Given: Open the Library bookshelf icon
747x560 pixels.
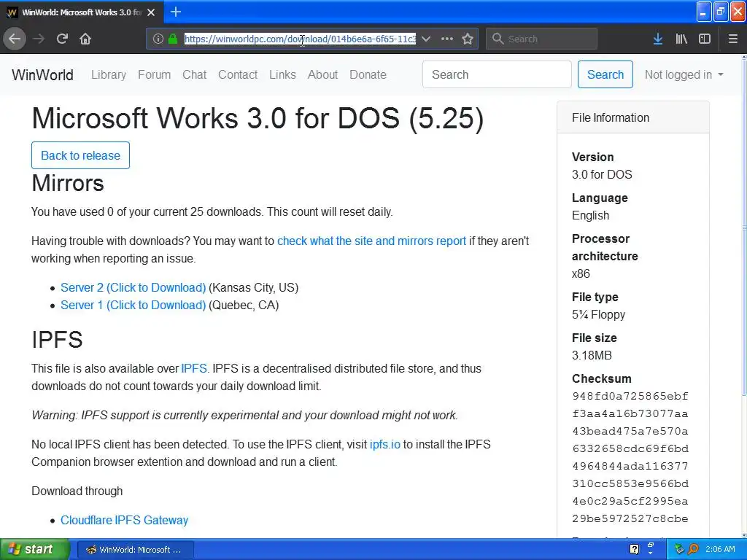Looking at the screenshot, I should (x=681, y=39).
